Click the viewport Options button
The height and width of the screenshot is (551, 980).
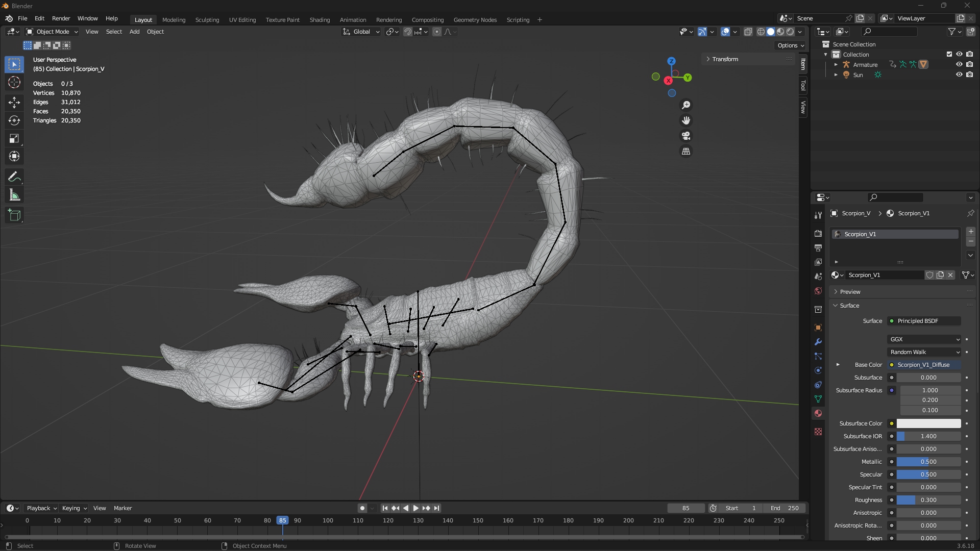pyautogui.click(x=791, y=45)
